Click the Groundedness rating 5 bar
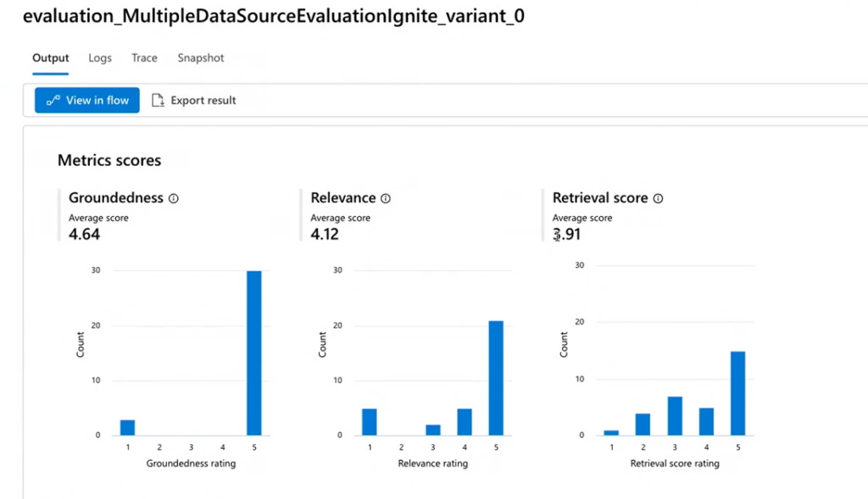 point(254,353)
